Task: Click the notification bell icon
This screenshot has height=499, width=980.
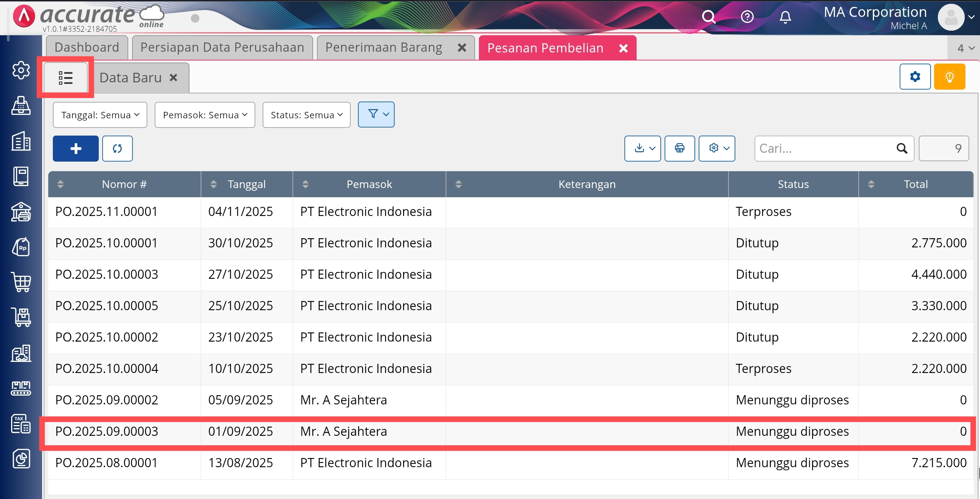Action: pyautogui.click(x=785, y=17)
